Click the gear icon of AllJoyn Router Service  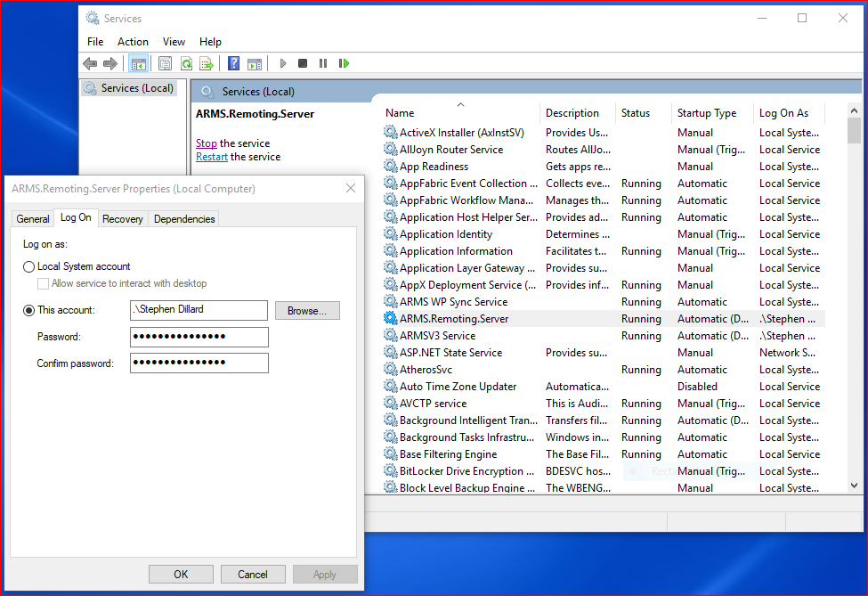tap(390, 149)
